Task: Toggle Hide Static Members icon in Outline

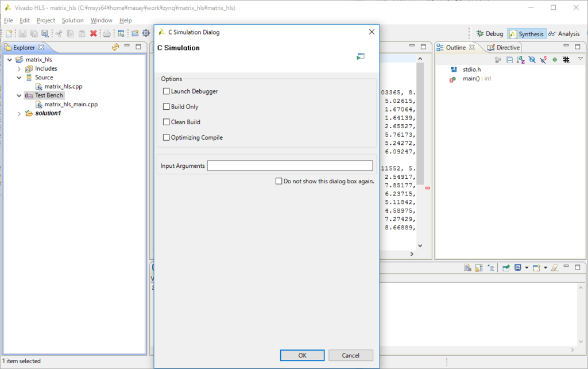Action: click(x=543, y=60)
